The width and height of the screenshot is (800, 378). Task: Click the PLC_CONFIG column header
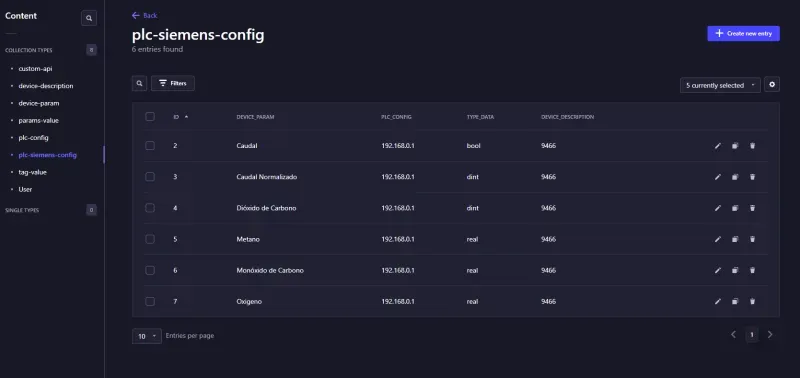(x=396, y=117)
